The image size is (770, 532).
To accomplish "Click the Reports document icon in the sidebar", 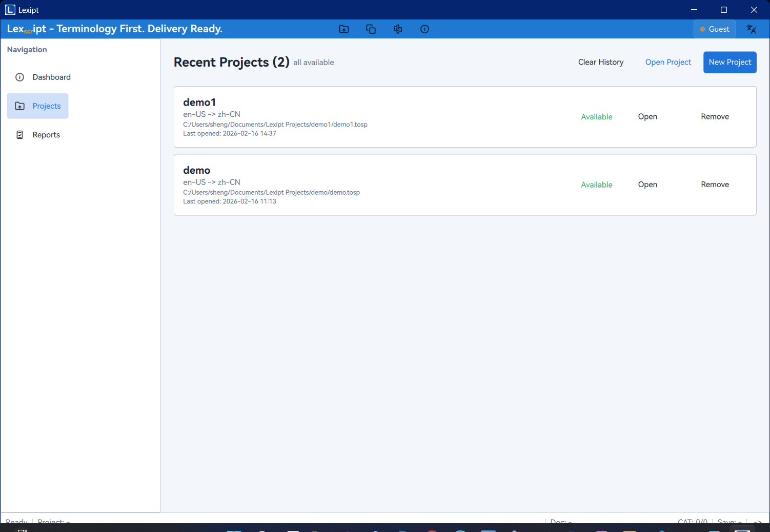I will 20,135.
